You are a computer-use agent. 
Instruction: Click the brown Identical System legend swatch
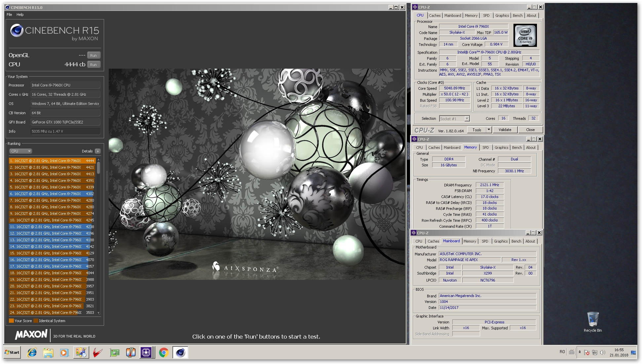36,321
